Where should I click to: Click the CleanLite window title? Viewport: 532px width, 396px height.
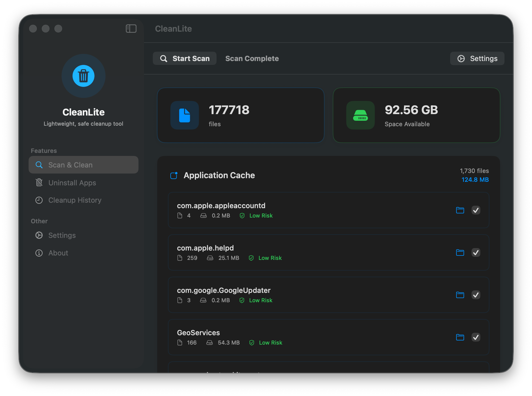click(173, 29)
